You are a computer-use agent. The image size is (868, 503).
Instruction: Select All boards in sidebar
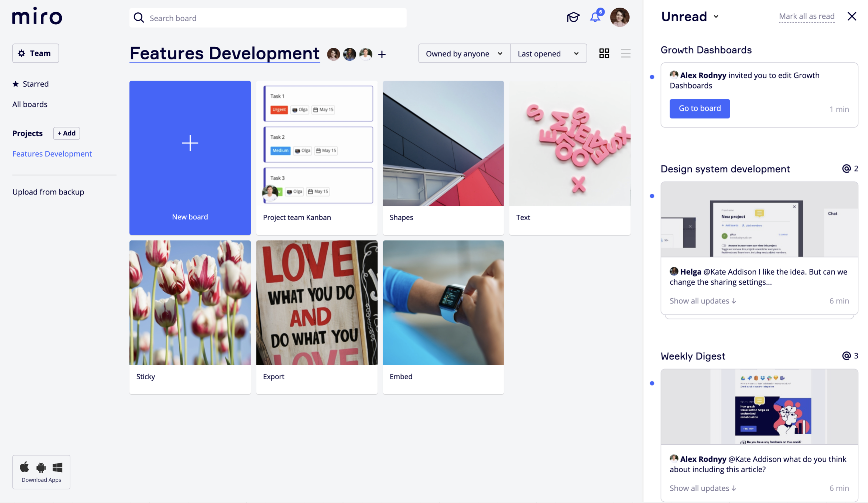tap(30, 105)
